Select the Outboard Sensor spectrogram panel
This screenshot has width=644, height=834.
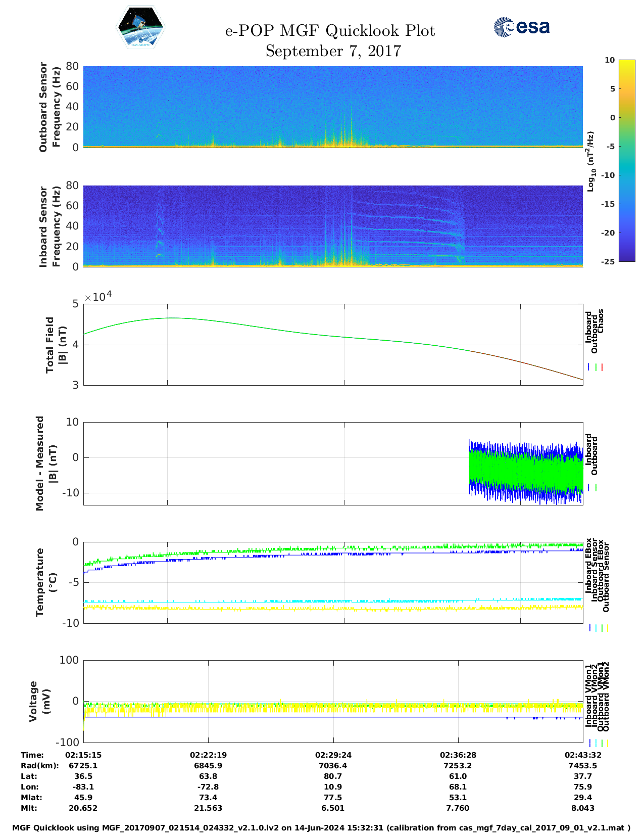(x=333, y=106)
